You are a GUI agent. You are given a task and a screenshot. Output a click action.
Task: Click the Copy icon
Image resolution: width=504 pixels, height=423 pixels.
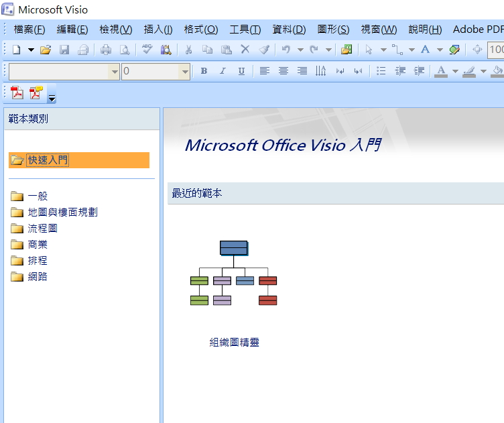pyautogui.click(x=207, y=50)
